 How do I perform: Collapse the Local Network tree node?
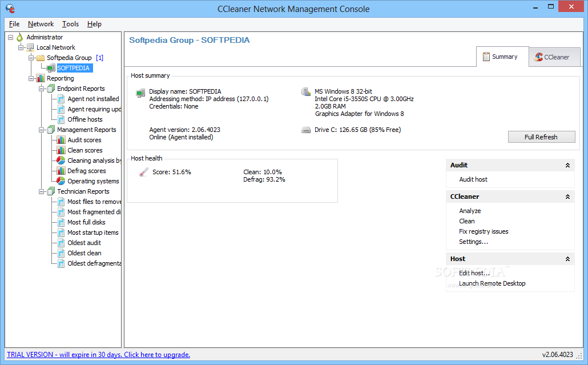pos(21,47)
